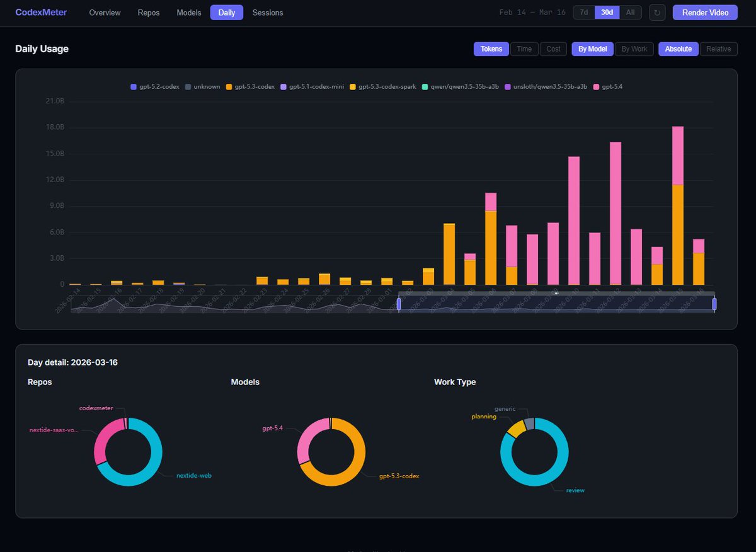The image size is (756, 552).
Task: Click the right zoom slider handle
Action: (714, 304)
